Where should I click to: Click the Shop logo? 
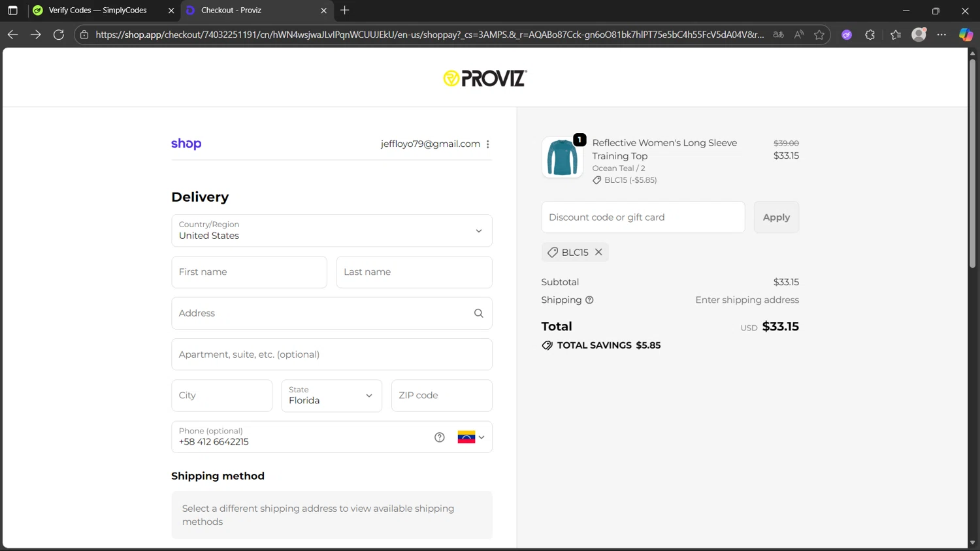[x=186, y=144]
